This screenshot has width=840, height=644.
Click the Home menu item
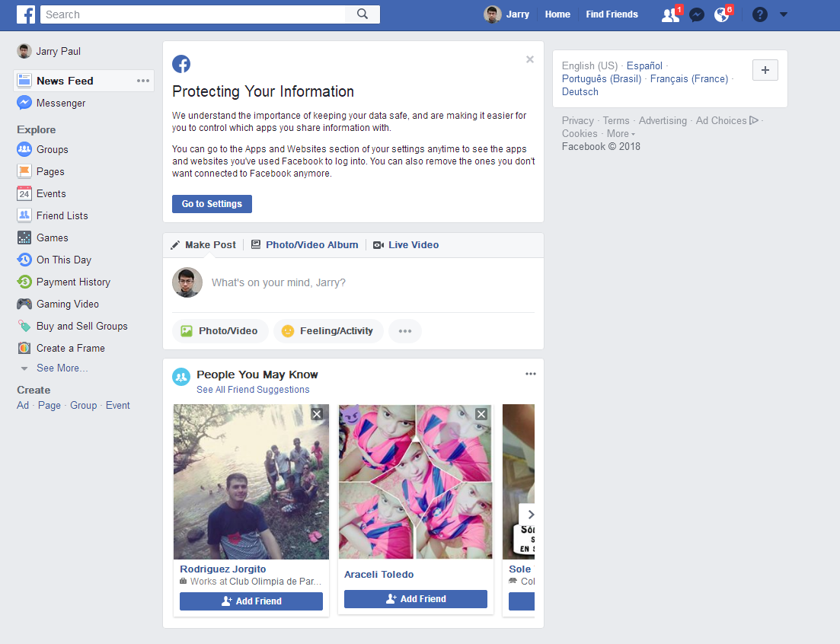click(x=557, y=14)
